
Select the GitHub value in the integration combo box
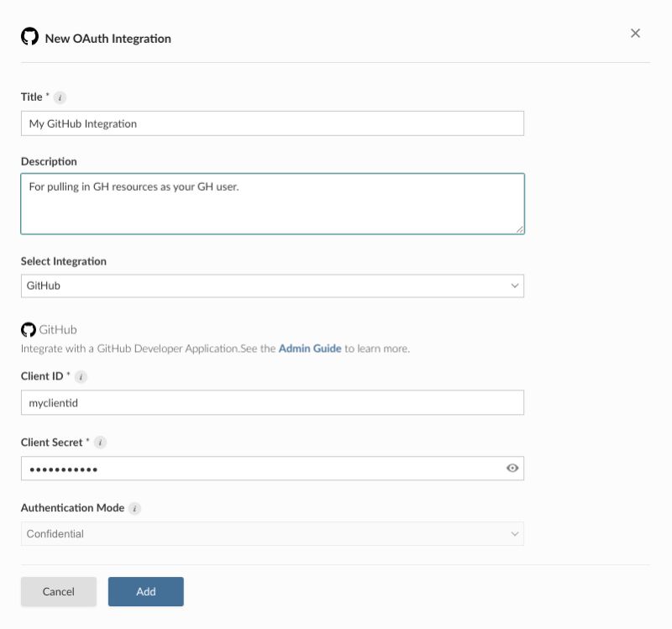[x=168, y=286]
